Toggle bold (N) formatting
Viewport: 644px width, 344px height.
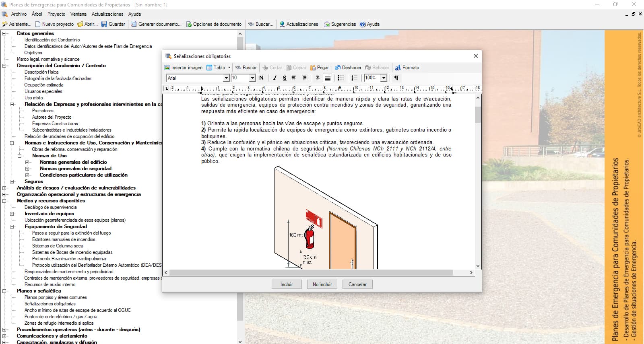pyautogui.click(x=262, y=78)
